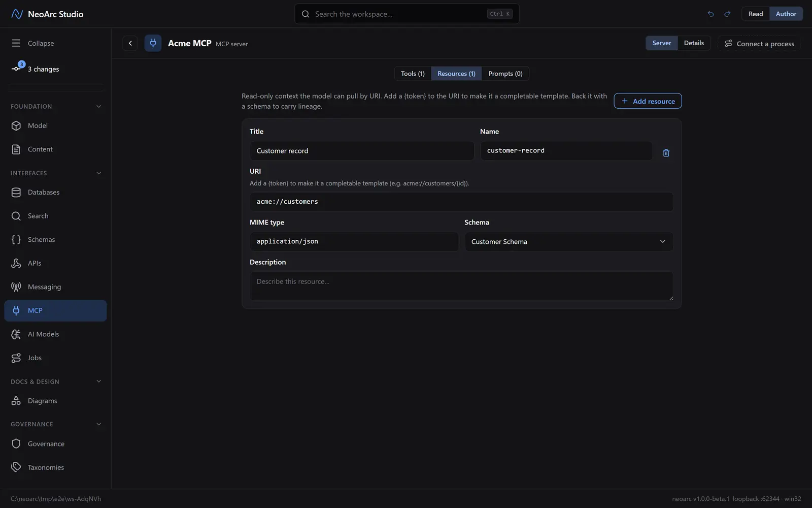Image resolution: width=812 pixels, height=508 pixels.
Task: Open Model cube icon in sidebar
Action: click(16, 125)
